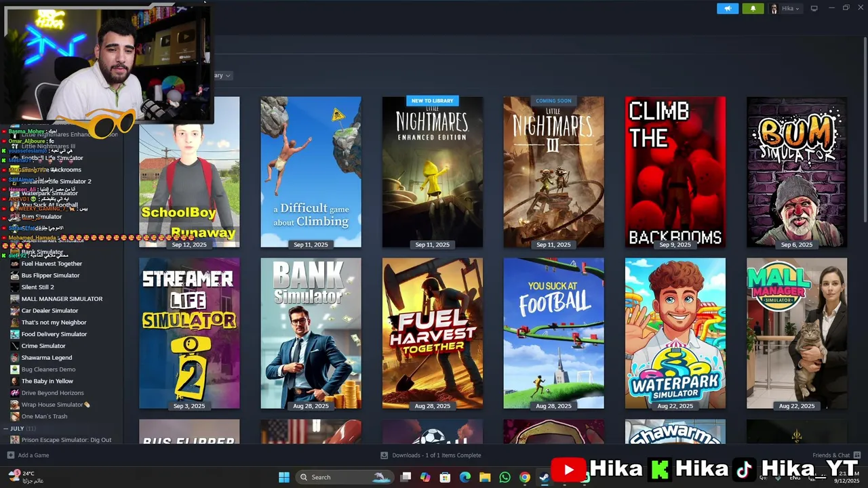
Task: Collapse the JULY group in the sidebar
Action: [6, 428]
